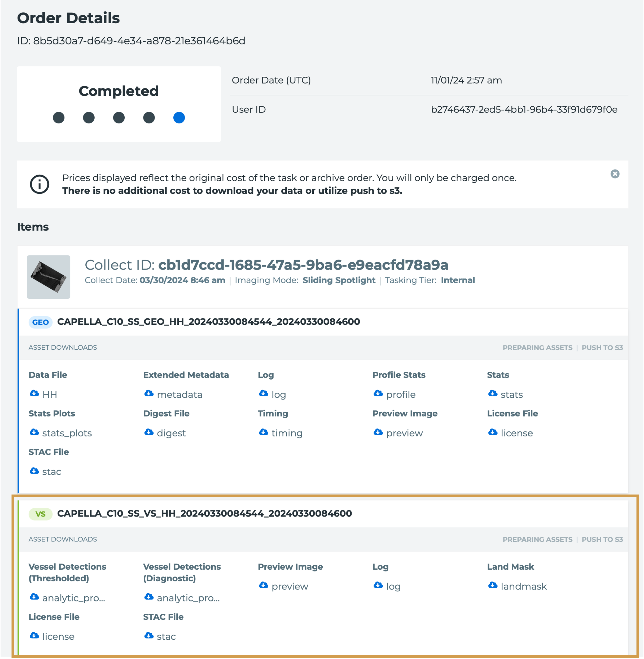The width and height of the screenshot is (644, 659).
Task: Click the GEO product badge
Action: [x=40, y=322]
